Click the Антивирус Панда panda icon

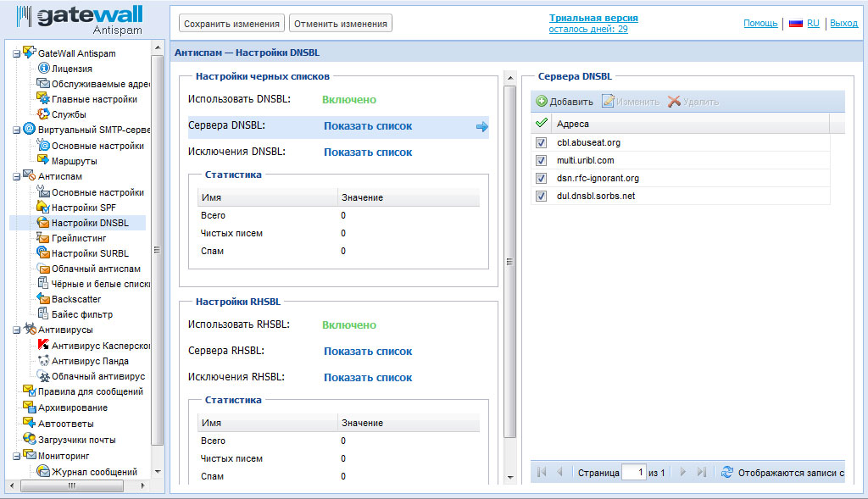point(43,361)
